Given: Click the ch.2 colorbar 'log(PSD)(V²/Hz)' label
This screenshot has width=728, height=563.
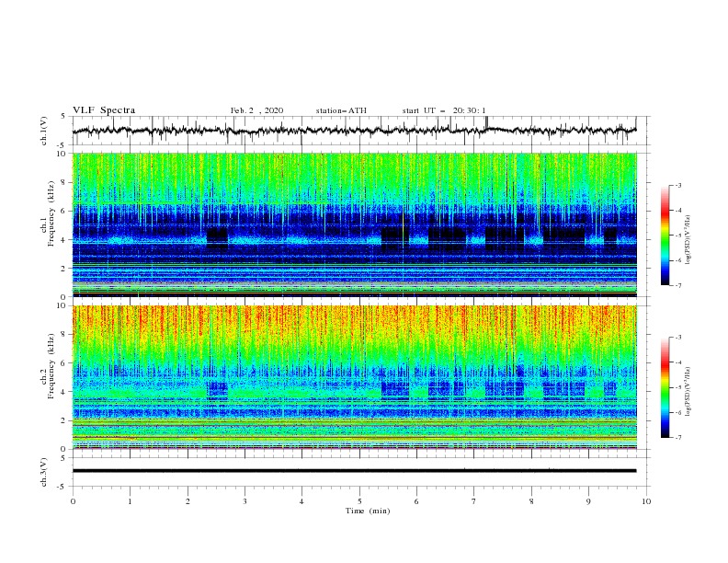Looking at the screenshot, I should (689, 391).
